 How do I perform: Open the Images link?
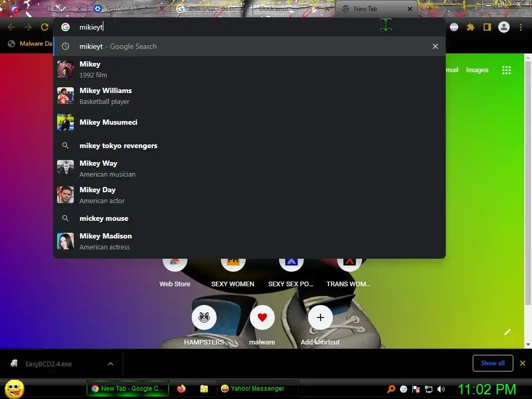pyautogui.click(x=477, y=70)
